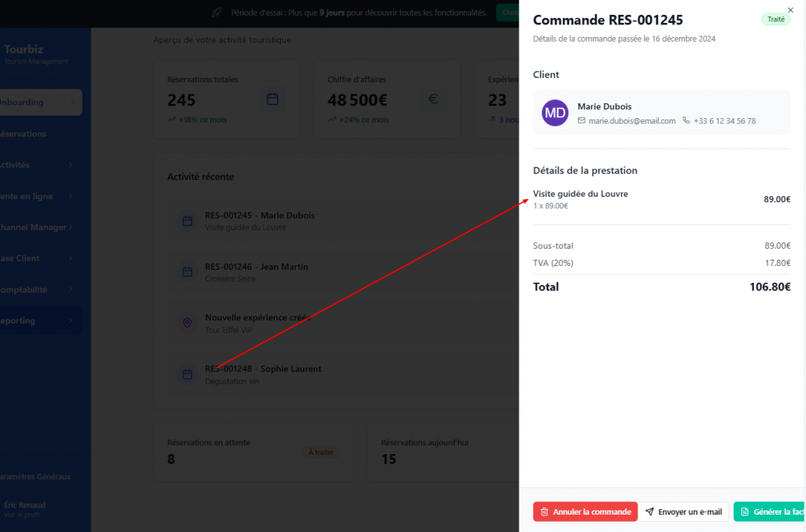The image size is (806, 532).
Task: Open the Réservations menu item
Action: pyautogui.click(x=24, y=134)
